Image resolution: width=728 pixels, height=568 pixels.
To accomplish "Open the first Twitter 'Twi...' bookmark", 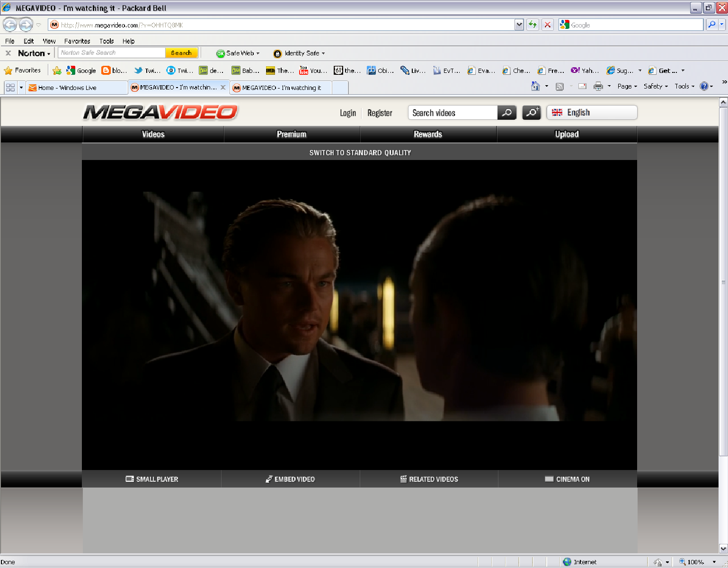I will click(x=147, y=71).
